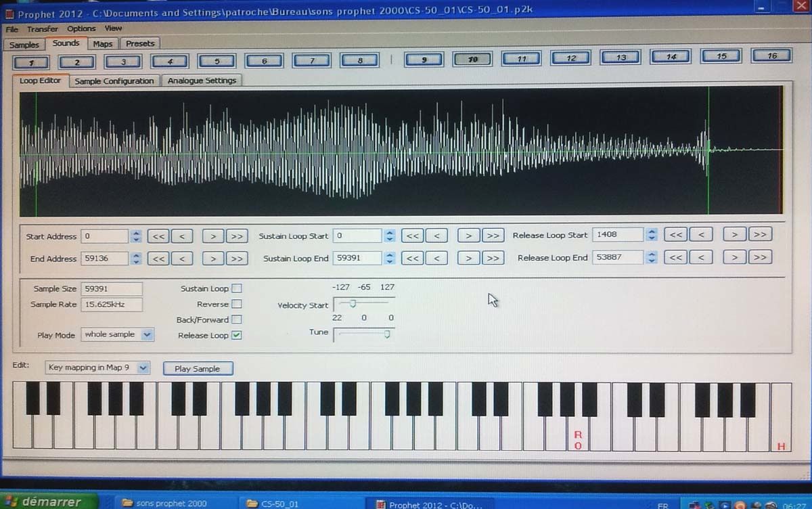Click the Release Loop Start stepper
The height and width of the screenshot is (509, 812).
pos(651,234)
